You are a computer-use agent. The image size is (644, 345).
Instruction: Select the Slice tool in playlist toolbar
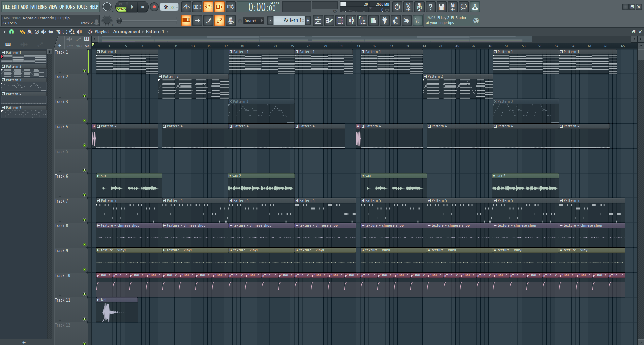(58, 32)
